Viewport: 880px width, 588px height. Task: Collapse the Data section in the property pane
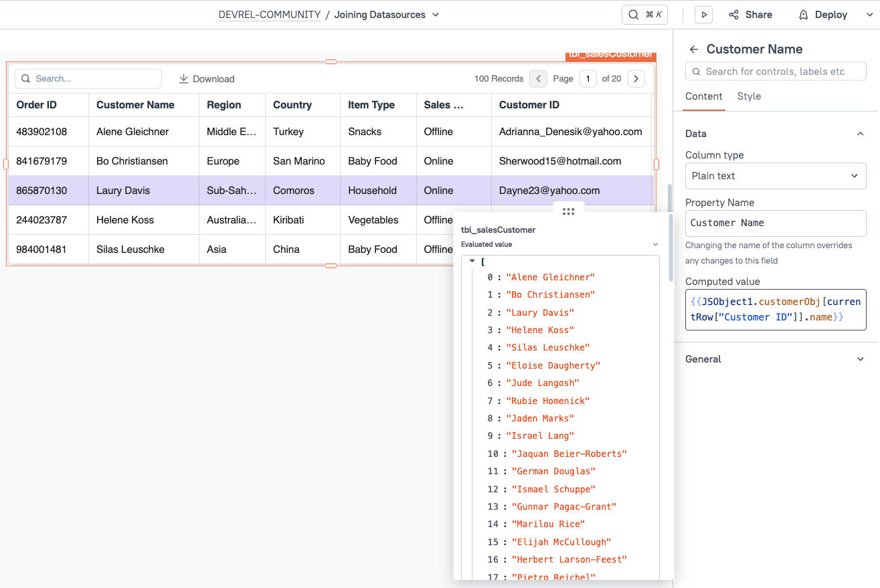click(x=860, y=133)
